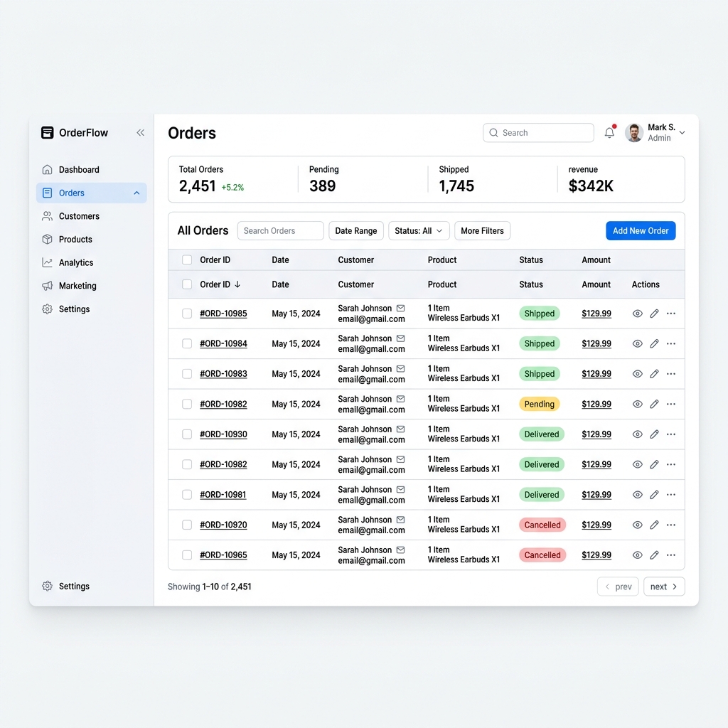The image size is (728, 728).
Task: Open the Status: All filter dropdown
Action: pyautogui.click(x=418, y=230)
